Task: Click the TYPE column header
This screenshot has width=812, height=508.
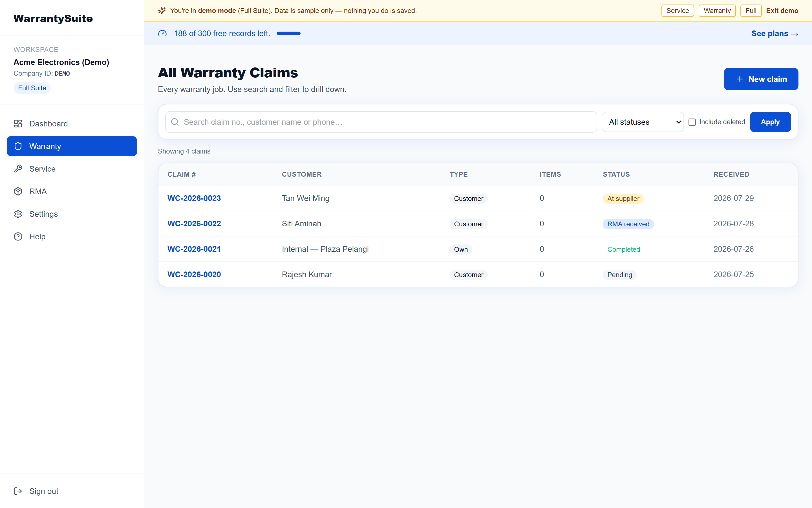Action: (459, 174)
